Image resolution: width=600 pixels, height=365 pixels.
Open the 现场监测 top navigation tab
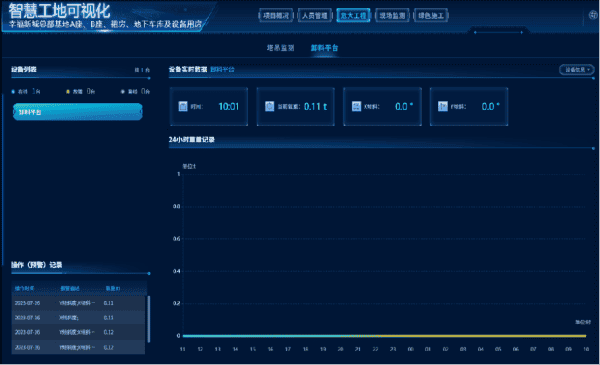pyautogui.click(x=392, y=16)
